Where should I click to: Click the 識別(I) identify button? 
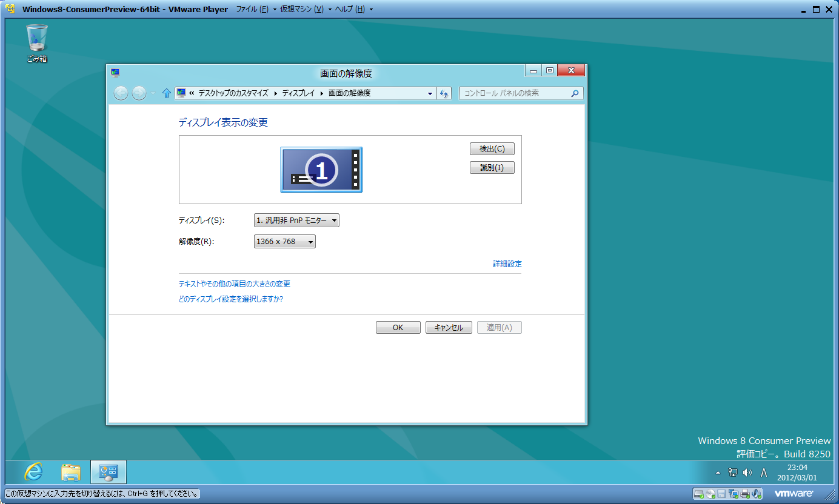coord(492,168)
